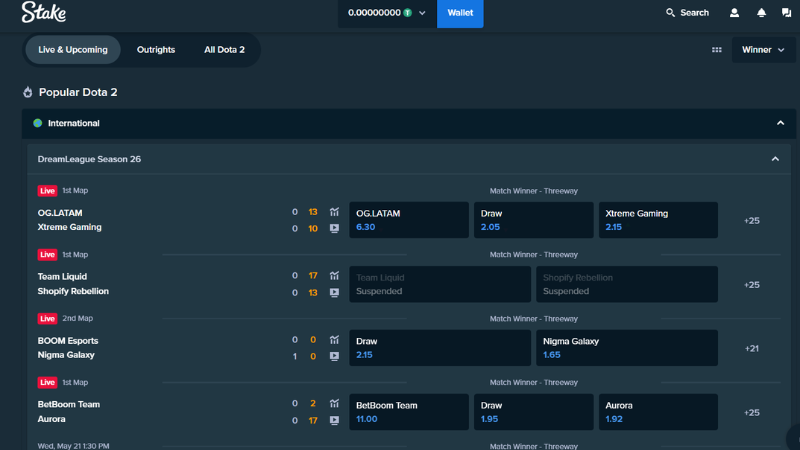Bet on OG.LATAM at 6.30
Image resolution: width=800 pixels, height=450 pixels.
click(409, 220)
